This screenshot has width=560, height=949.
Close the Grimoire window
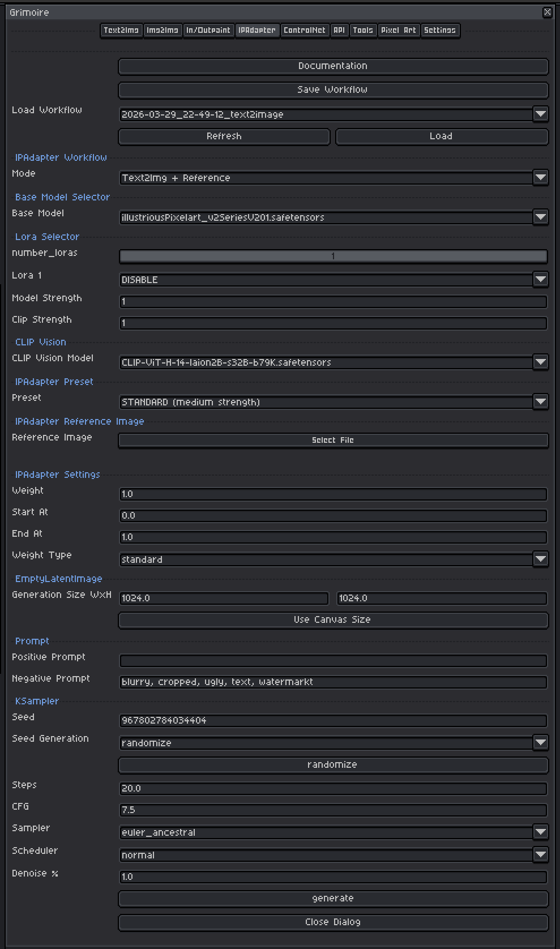pos(547,12)
